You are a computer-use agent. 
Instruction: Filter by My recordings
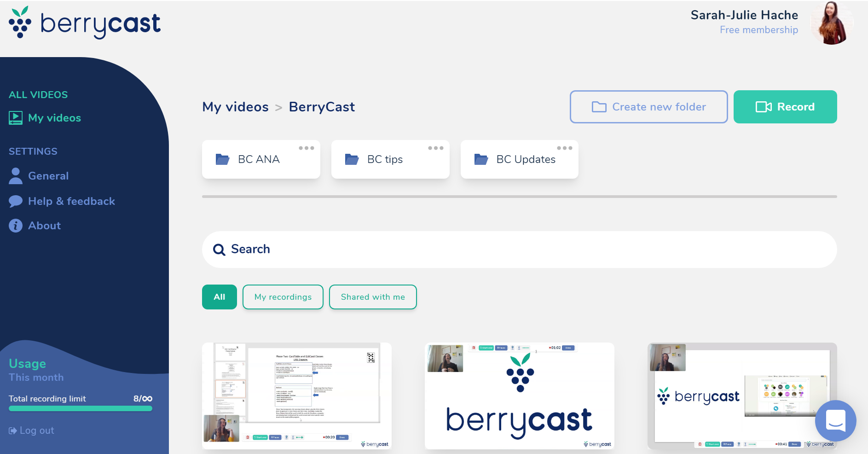coord(283,297)
